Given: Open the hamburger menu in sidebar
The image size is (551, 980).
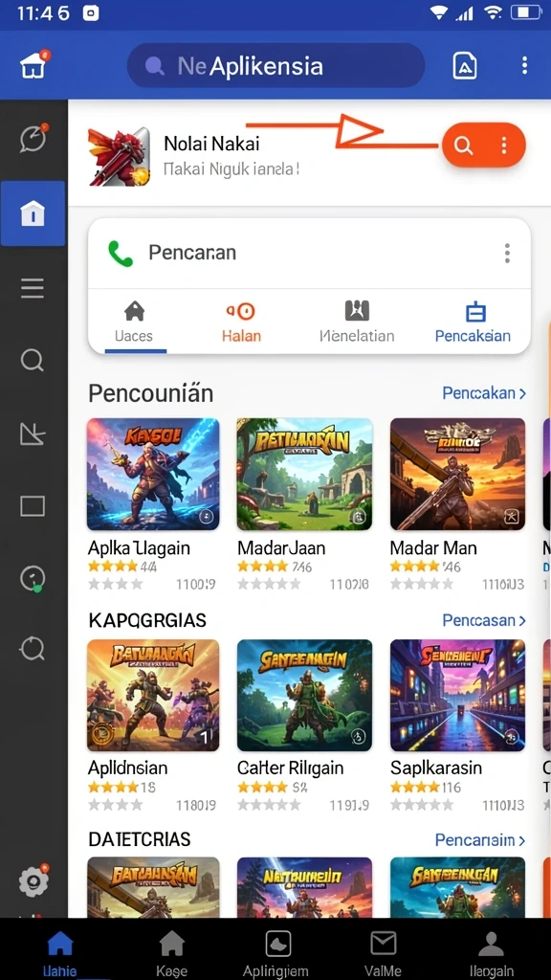Looking at the screenshot, I should click(x=33, y=288).
